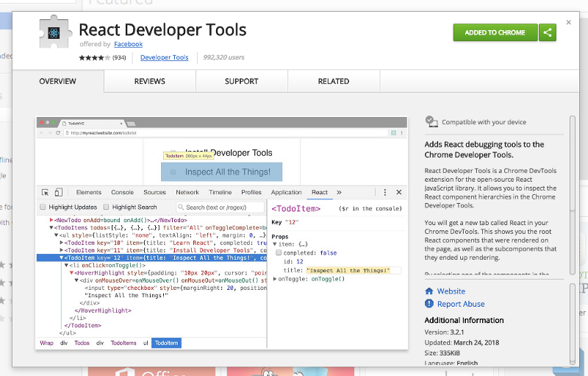Select the React devtools tab

click(320, 192)
